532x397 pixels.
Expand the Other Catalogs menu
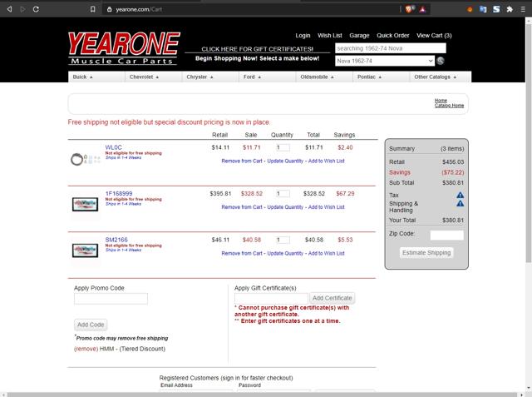click(441, 77)
